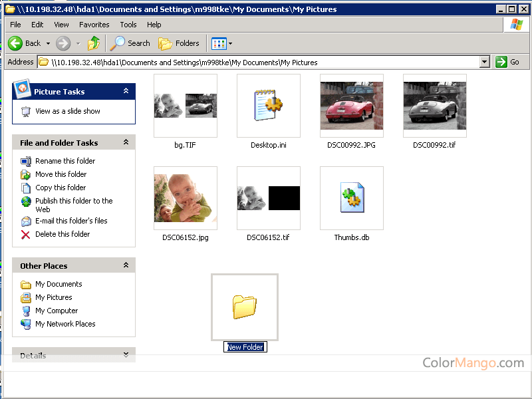Screen dimensions: 532x399
Task: Expand the address bar dropdown arrow
Action: pos(485,62)
